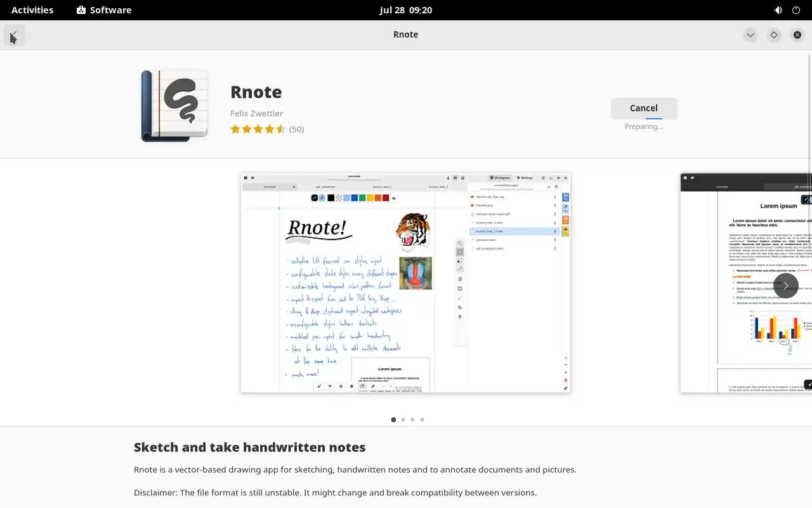Image resolution: width=812 pixels, height=508 pixels.
Task: Click the 'Rnote' window title in header bar
Action: [x=406, y=35]
